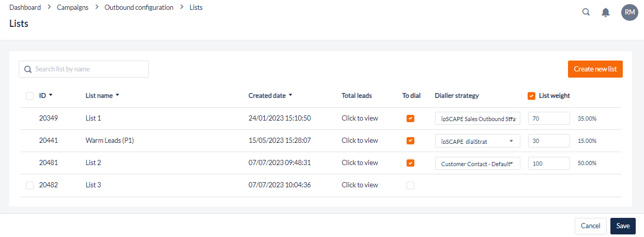This screenshot has height=237, width=644.
Task: Uncheck To dial for List 1
Action: pyautogui.click(x=410, y=119)
